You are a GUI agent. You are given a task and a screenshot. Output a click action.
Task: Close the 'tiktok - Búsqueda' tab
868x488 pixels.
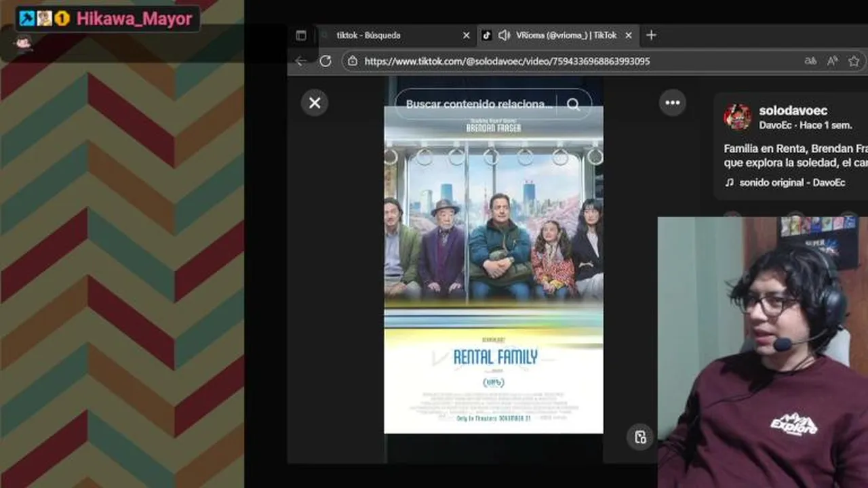coord(466,35)
